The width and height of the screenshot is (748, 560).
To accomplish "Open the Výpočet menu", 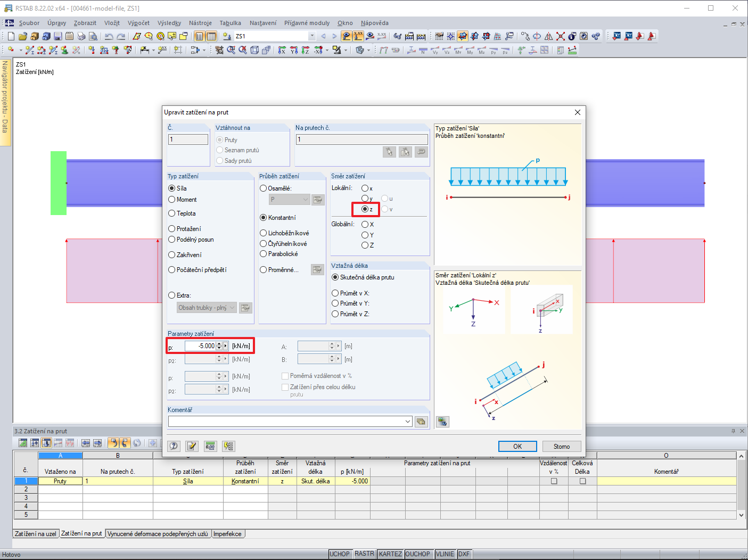I will 138,23.
